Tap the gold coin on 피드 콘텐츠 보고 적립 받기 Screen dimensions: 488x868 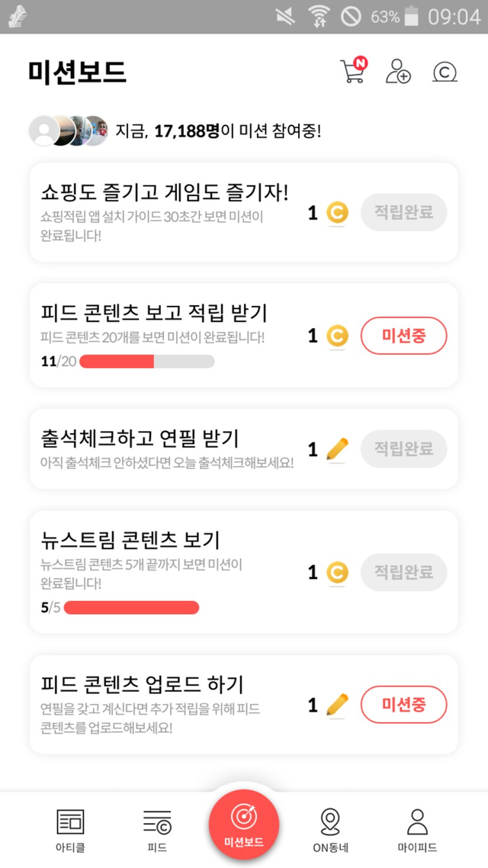[x=337, y=336]
